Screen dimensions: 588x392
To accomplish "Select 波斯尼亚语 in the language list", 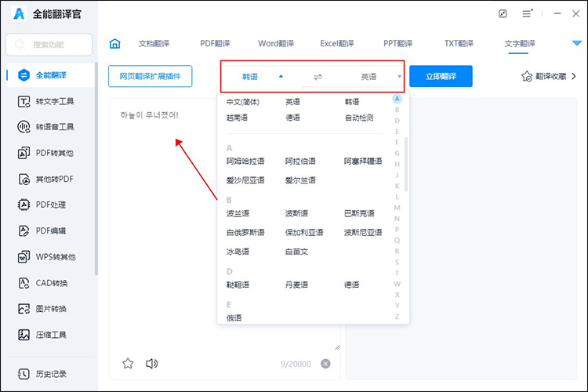I will pyautogui.click(x=363, y=233).
